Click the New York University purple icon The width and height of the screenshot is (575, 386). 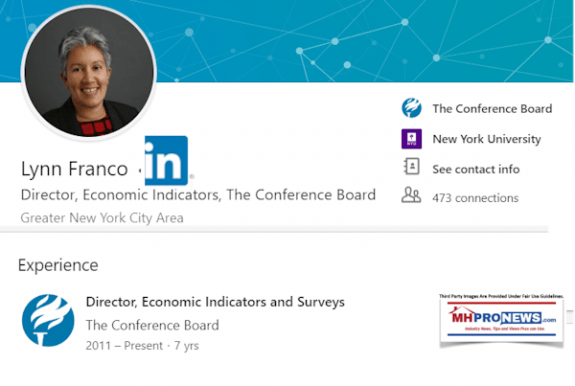point(411,139)
